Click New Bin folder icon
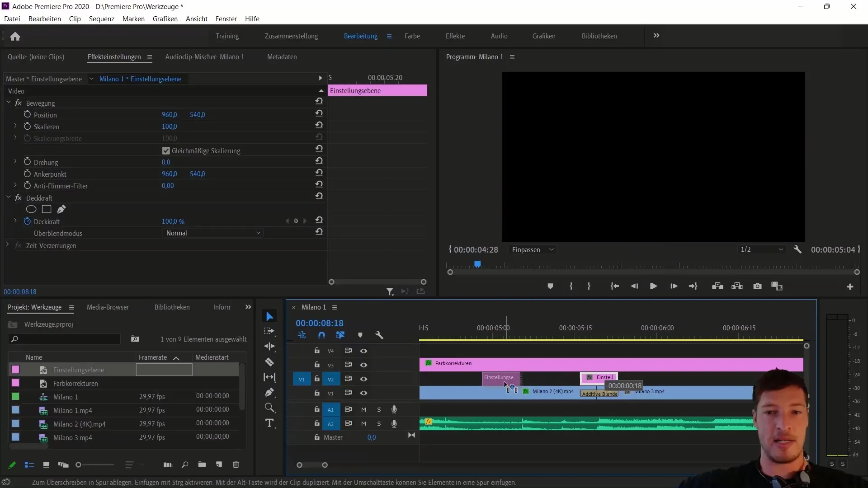The height and width of the screenshot is (488, 868). (202, 465)
